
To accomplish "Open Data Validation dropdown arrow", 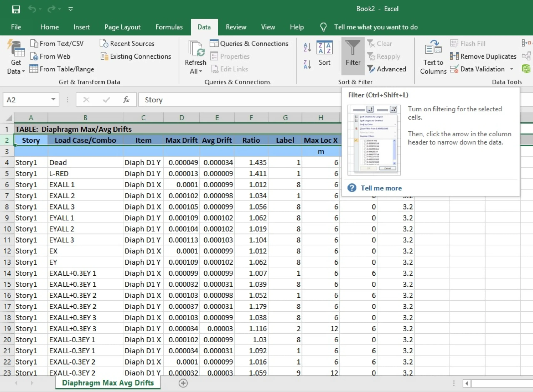I will pyautogui.click(x=512, y=69).
